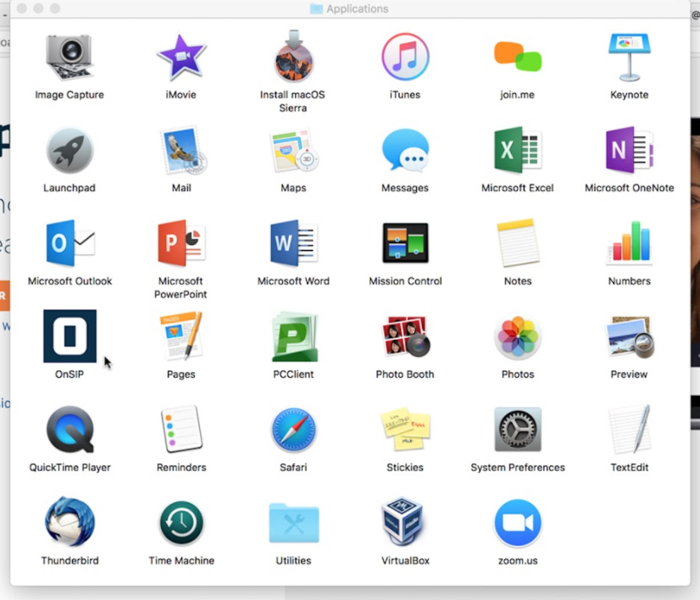Click the TextEdit paper and pen icon

(x=630, y=429)
